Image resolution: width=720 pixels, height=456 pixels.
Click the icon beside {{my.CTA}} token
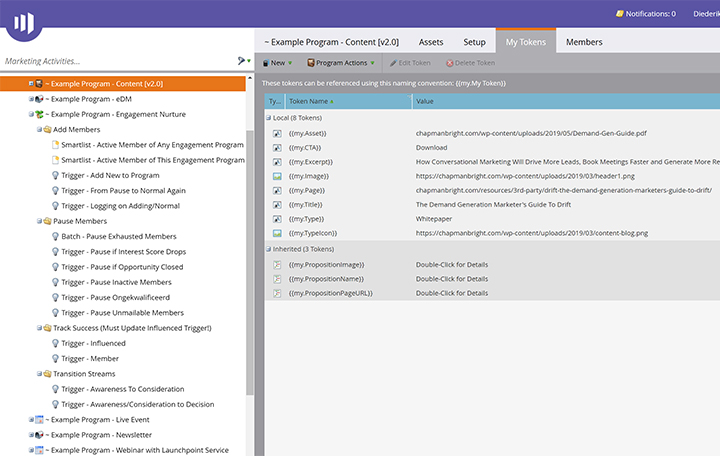277,148
